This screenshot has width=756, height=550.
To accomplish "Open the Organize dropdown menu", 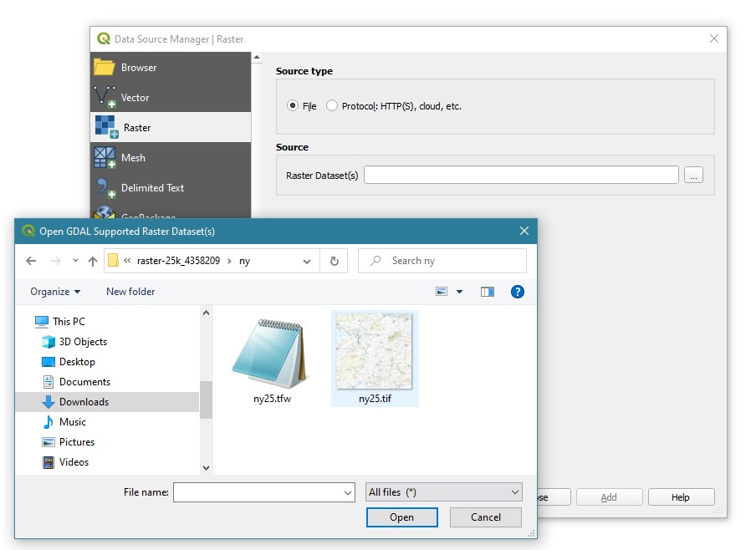I will (x=55, y=292).
